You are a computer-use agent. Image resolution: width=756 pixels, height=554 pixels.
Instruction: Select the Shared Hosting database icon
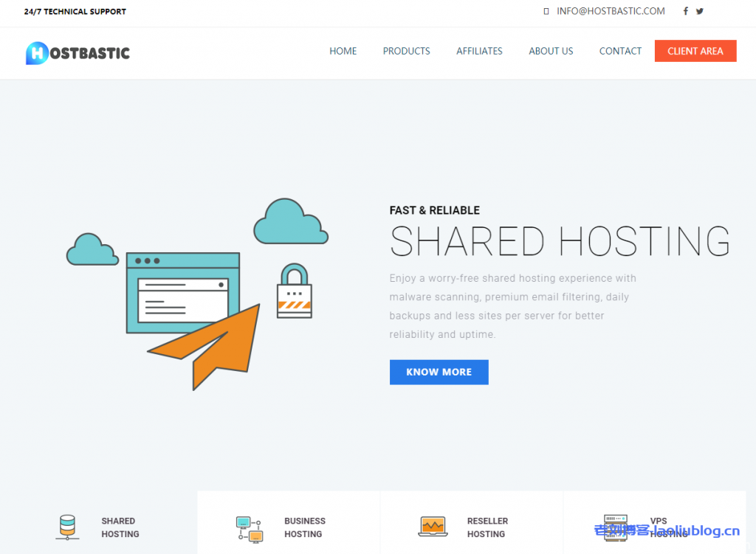tap(68, 527)
